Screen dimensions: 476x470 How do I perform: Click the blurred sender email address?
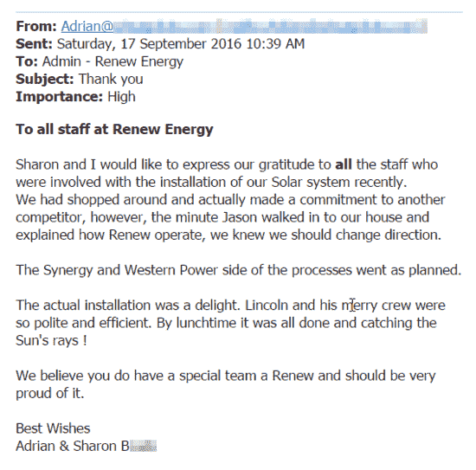pos(271,26)
